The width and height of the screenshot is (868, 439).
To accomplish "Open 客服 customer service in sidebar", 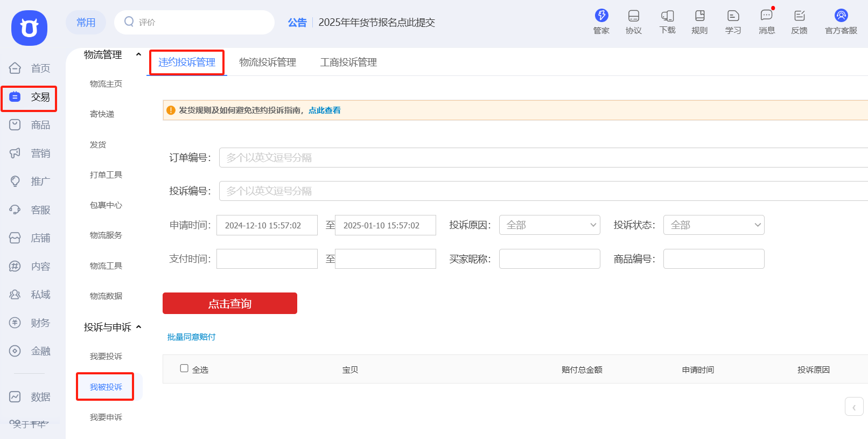I will pyautogui.click(x=30, y=210).
